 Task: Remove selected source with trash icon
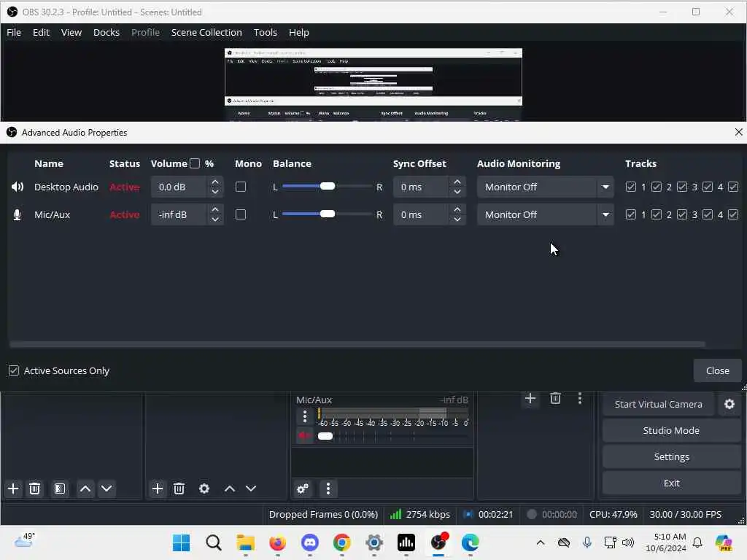[179, 489]
